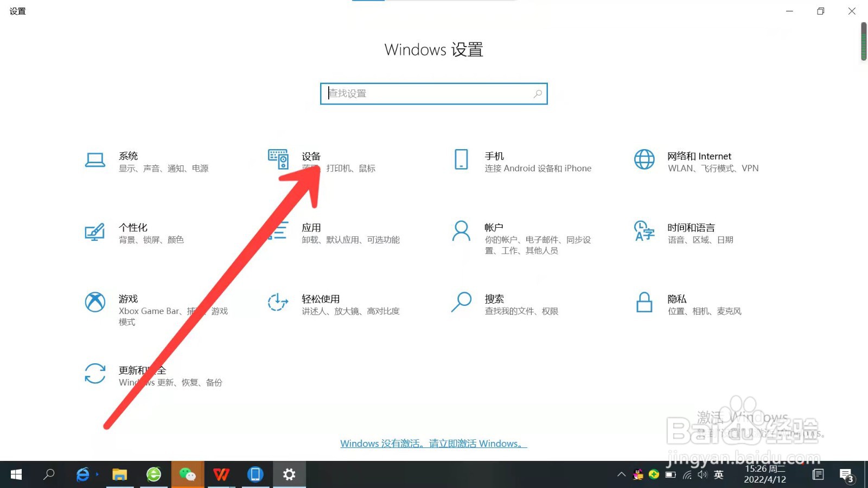The image size is (868, 488).
Task: Click the 卸载、默认应用、可选功能 description
Action: click(x=351, y=240)
